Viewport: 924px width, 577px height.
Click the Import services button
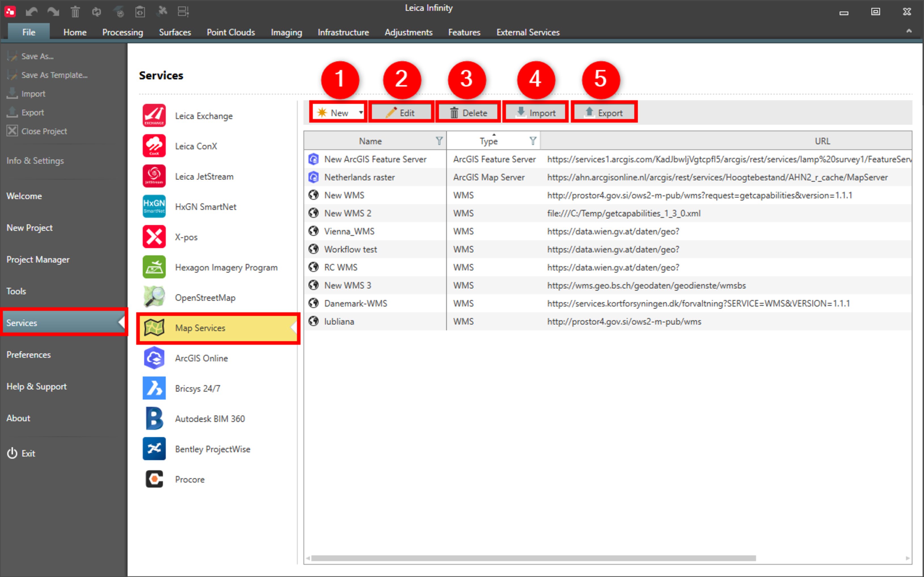click(535, 112)
